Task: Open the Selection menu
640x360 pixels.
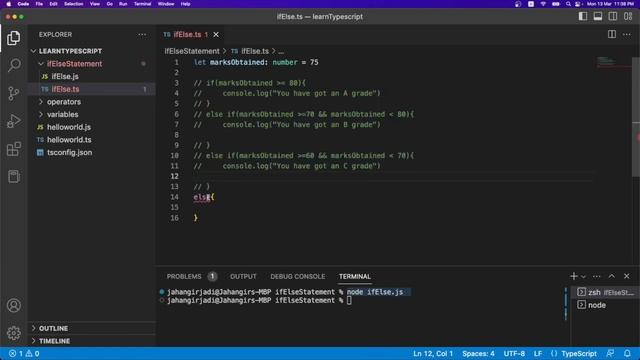Action: click(73, 4)
